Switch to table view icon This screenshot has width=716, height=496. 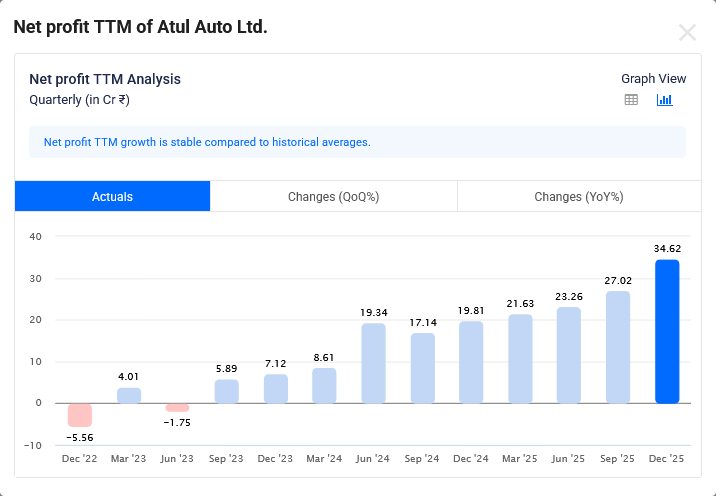click(x=631, y=100)
